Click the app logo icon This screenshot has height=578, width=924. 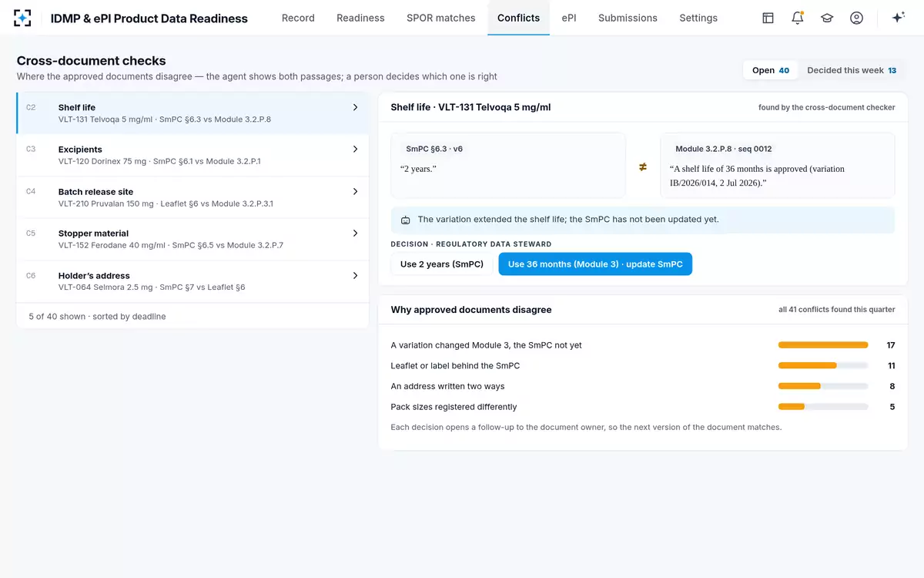[x=23, y=18]
